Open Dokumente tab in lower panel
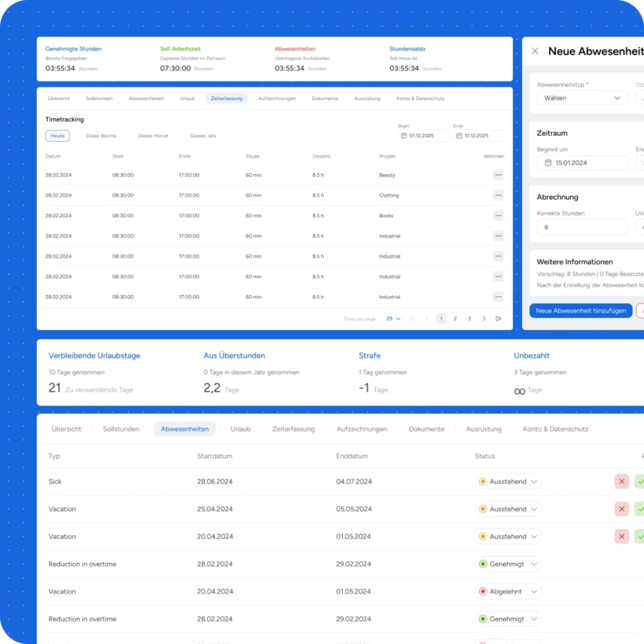Screen dimensions: 644x644 click(426, 429)
